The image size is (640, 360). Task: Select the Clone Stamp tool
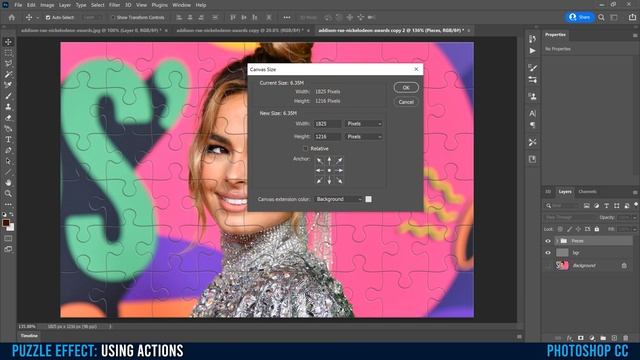pyautogui.click(x=8, y=107)
